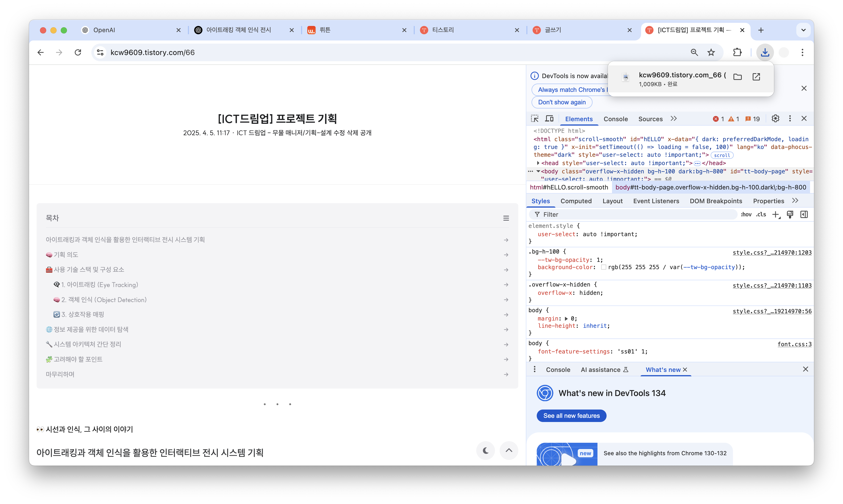
Task: Open the Chrome extensions puzzle icon
Action: click(737, 52)
